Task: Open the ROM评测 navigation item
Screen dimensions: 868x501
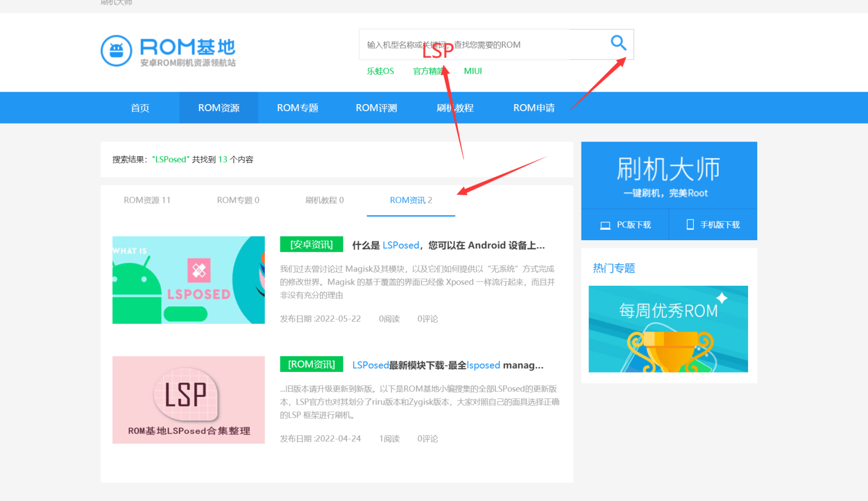Action: tap(376, 108)
